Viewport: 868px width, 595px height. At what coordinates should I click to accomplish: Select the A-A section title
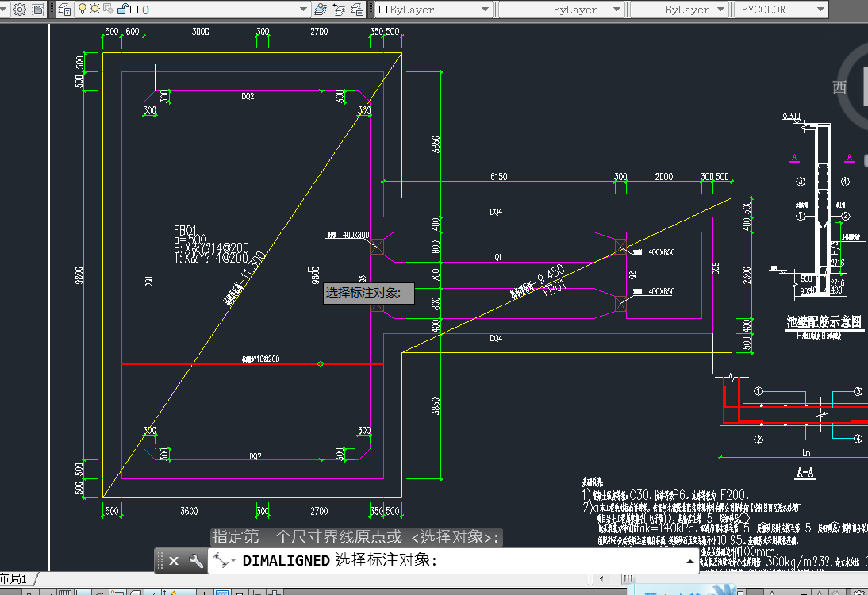pos(805,473)
